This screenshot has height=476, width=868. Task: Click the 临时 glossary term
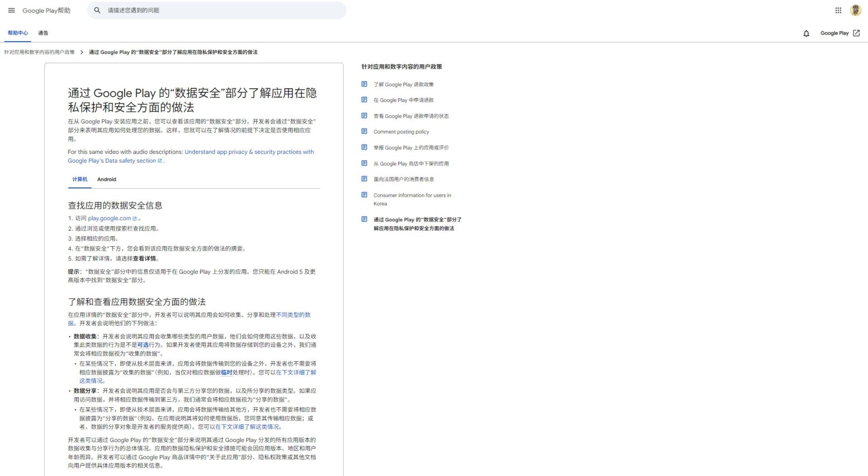226,373
